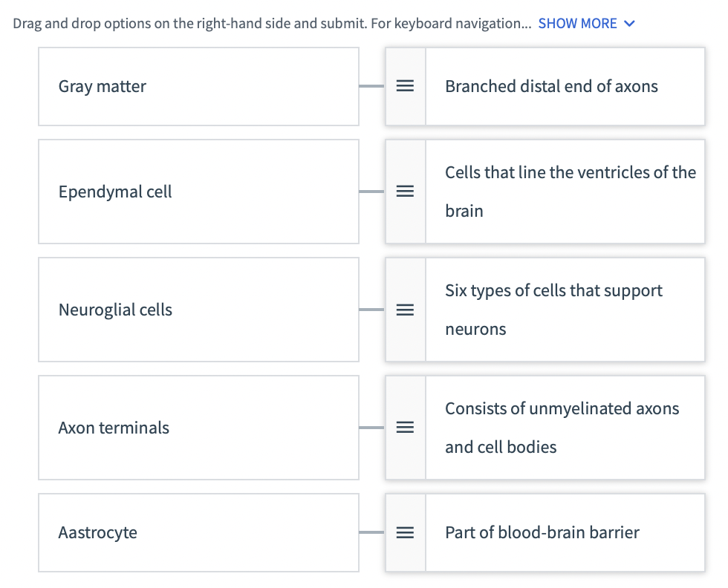Click the answer card reading 'Part of blood-brain barrier'
Screen dimensions: 728x588
click(565, 532)
